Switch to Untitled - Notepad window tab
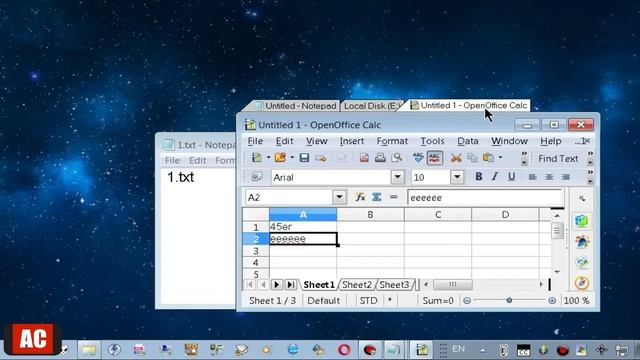 pyautogui.click(x=296, y=106)
